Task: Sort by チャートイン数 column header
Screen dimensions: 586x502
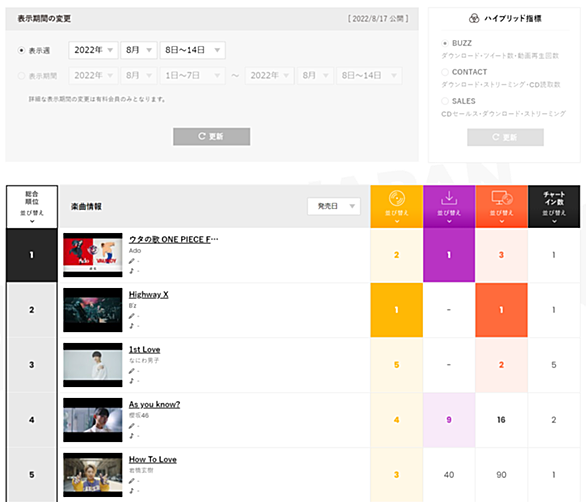Action: (x=554, y=206)
